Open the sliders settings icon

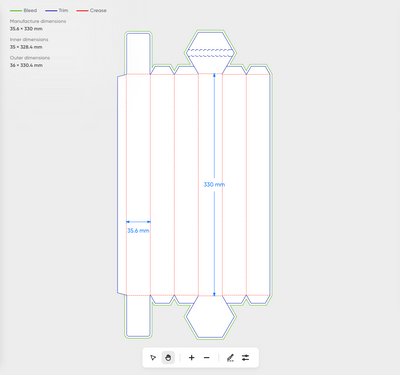[x=246, y=358]
